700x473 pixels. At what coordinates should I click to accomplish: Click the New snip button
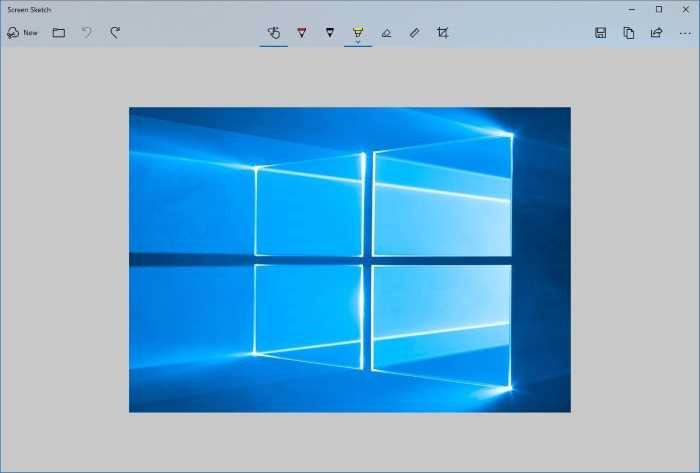[22, 33]
